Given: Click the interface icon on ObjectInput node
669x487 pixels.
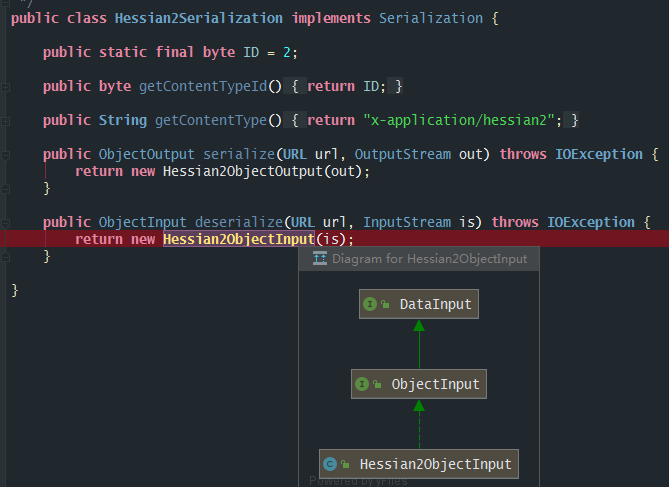Looking at the screenshot, I should (363, 384).
